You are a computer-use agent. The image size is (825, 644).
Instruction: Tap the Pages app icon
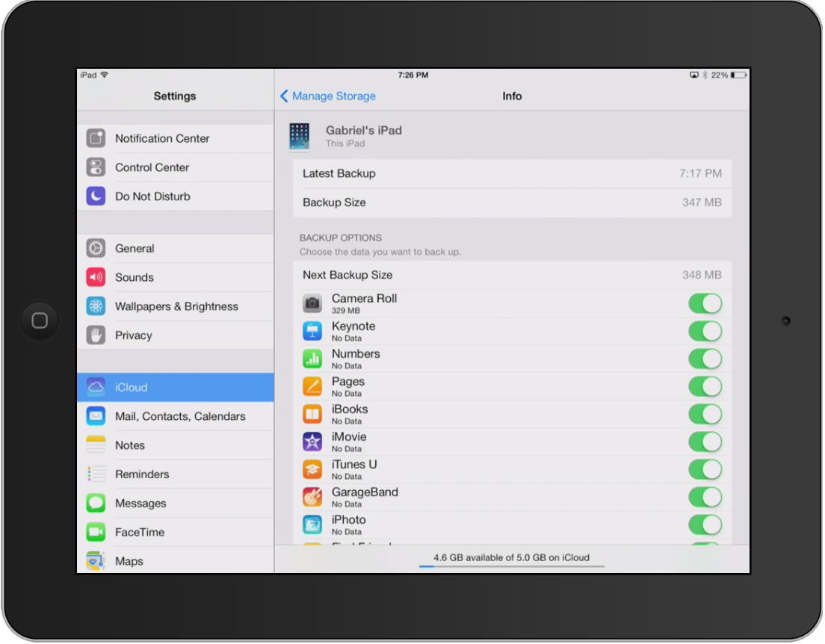coord(312,387)
